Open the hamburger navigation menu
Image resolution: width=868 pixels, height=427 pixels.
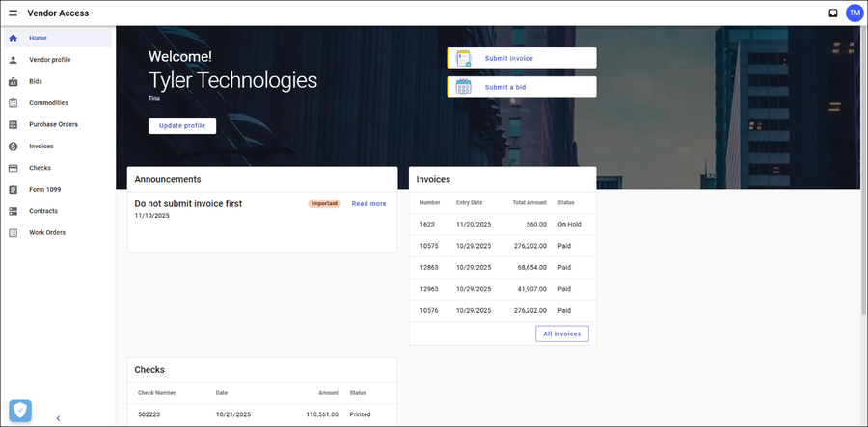[x=14, y=13]
